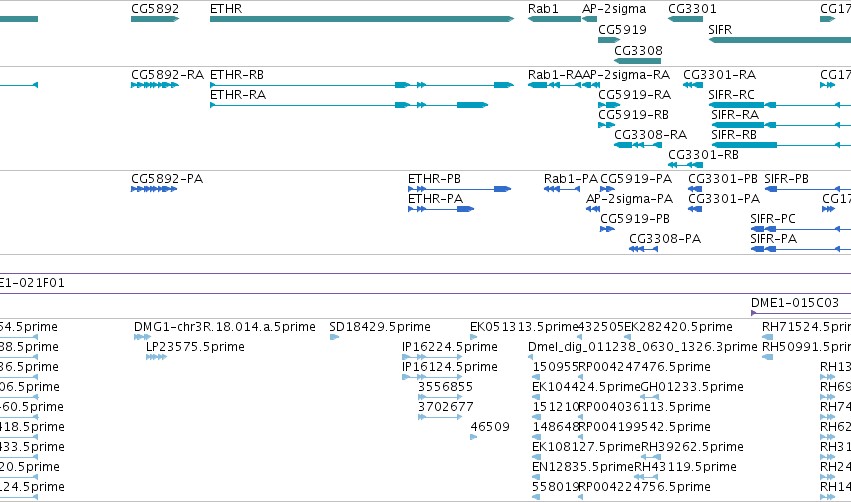
Task: Open the Rab1 gene feature
Action: 554,19
